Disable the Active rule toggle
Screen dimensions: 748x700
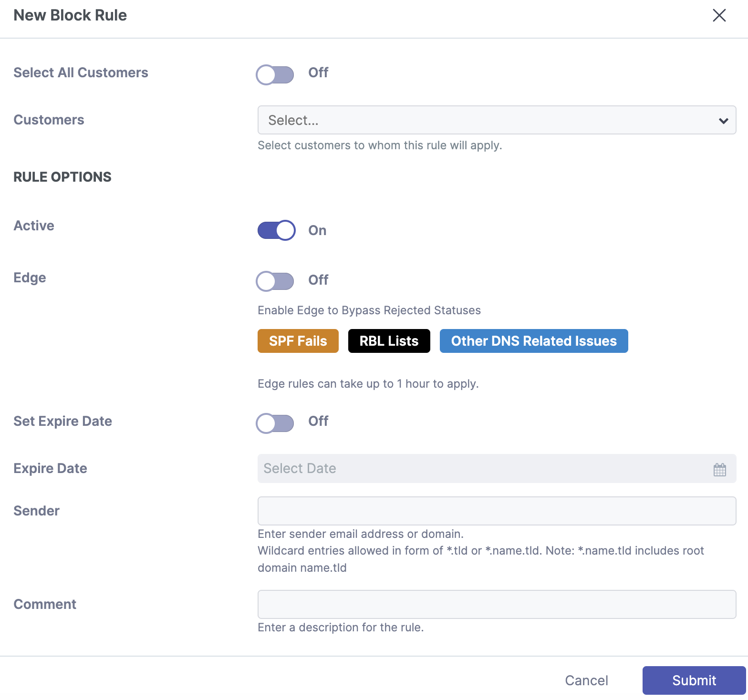point(276,230)
